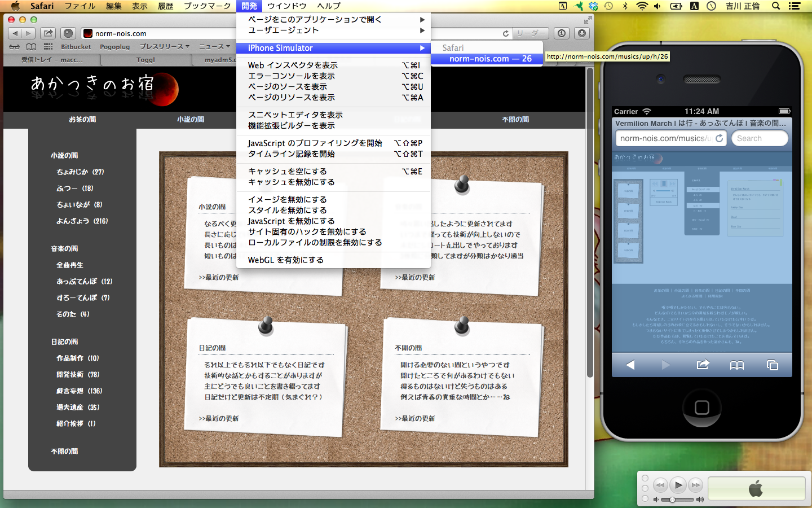The width and height of the screenshot is (812, 508).
Task: Click the Downloads arrow button in Safari
Action: (582, 33)
